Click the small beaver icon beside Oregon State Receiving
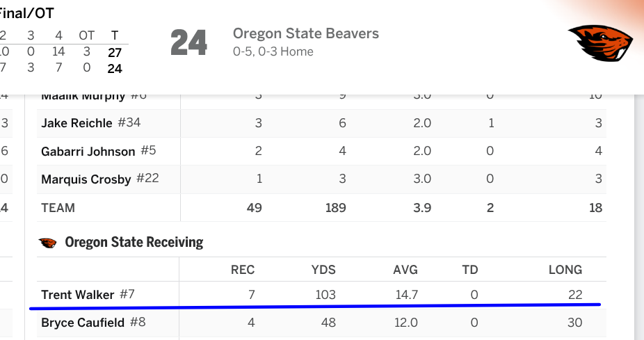The height and width of the screenshot is (340, 644). [x=47, y=243]
